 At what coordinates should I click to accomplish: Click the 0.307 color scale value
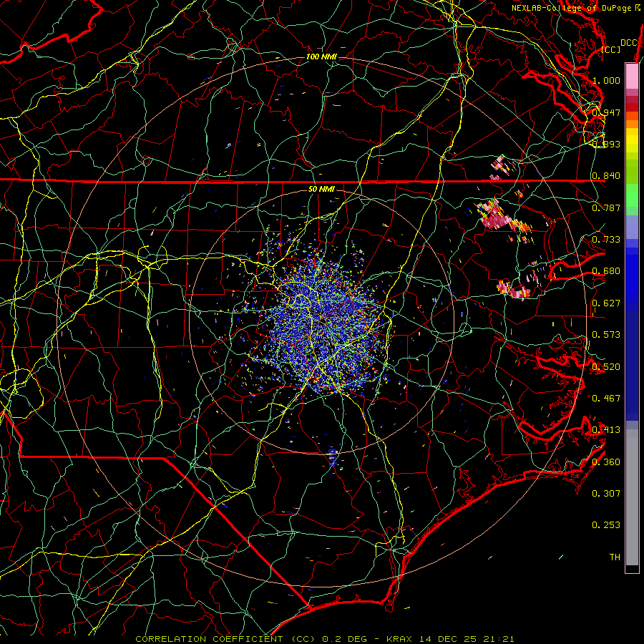(x=606, y=494)
